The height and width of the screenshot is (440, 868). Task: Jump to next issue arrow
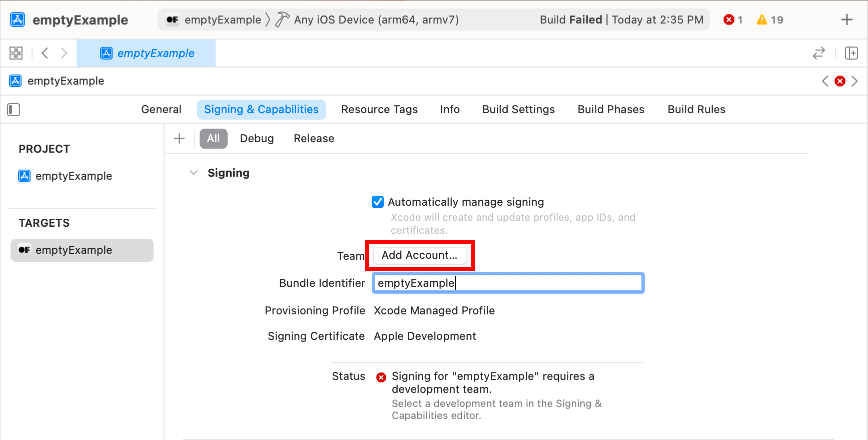pos(854,81)
